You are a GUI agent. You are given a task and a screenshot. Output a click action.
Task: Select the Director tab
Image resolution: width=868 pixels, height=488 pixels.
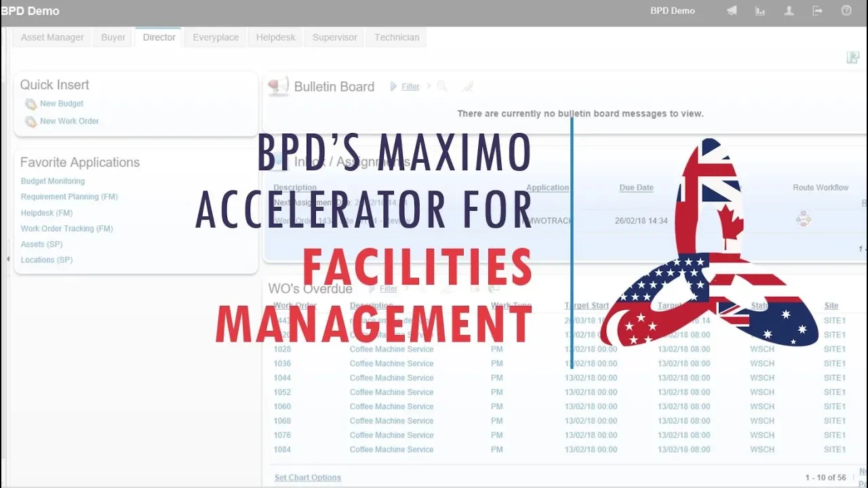(159, 37)
